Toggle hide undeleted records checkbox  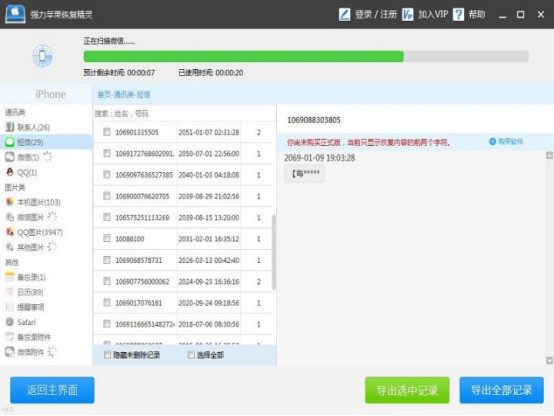(x=107, y=355)
